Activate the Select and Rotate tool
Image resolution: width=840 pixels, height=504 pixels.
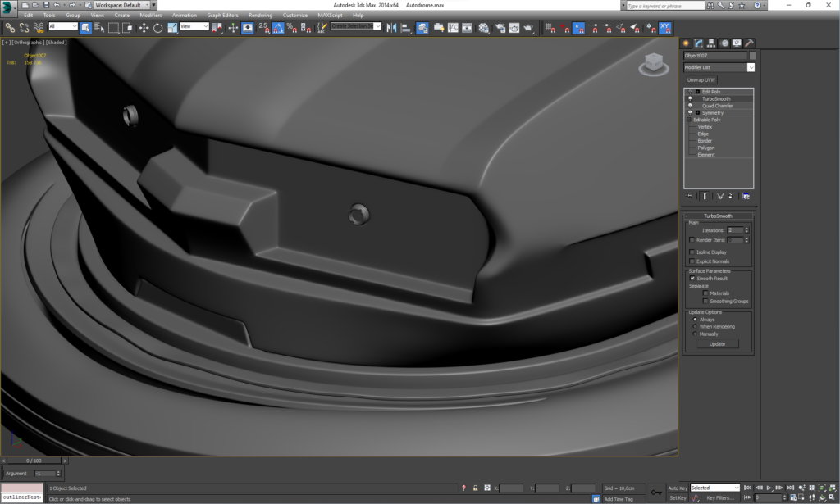pyautogui.click(x=157, y=28)
